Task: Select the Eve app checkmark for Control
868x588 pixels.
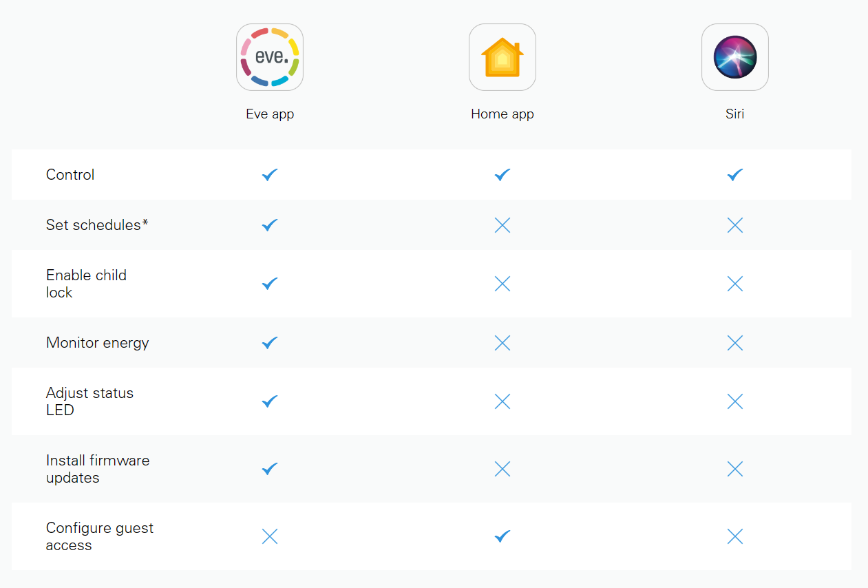Action: [270, 175]
